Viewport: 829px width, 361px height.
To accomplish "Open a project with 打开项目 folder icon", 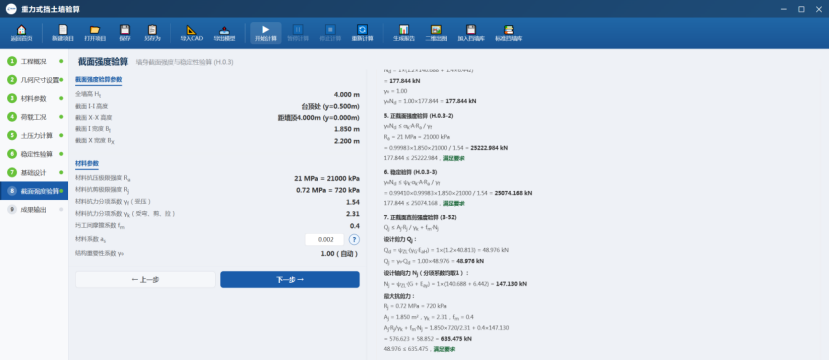I will pyautogui.click(x=95, y=30).
